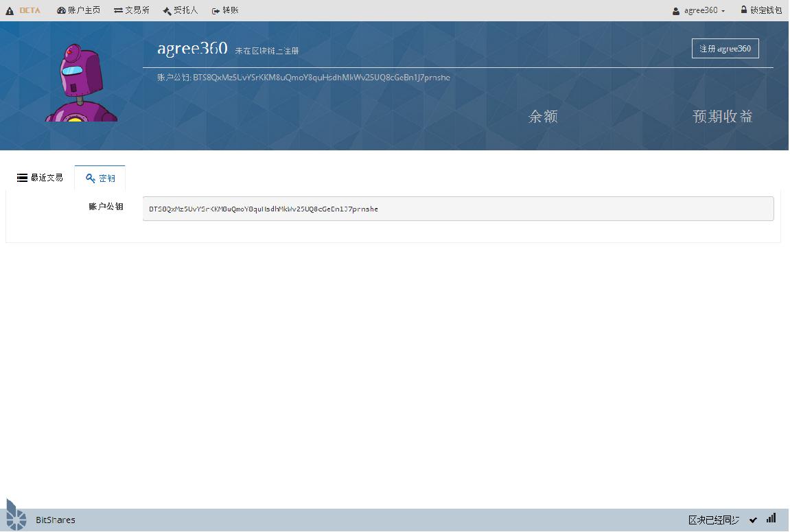Select the 密钥 keys tab

point(100,178)
